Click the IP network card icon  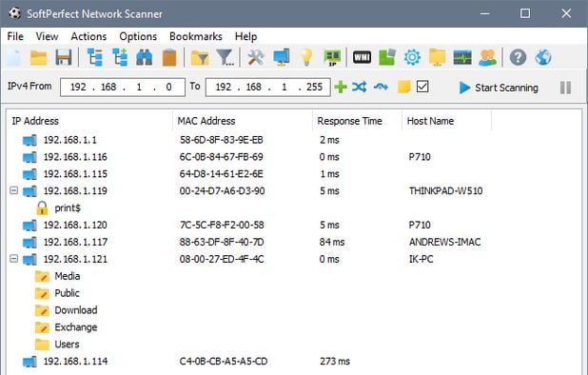pos(332,58)
